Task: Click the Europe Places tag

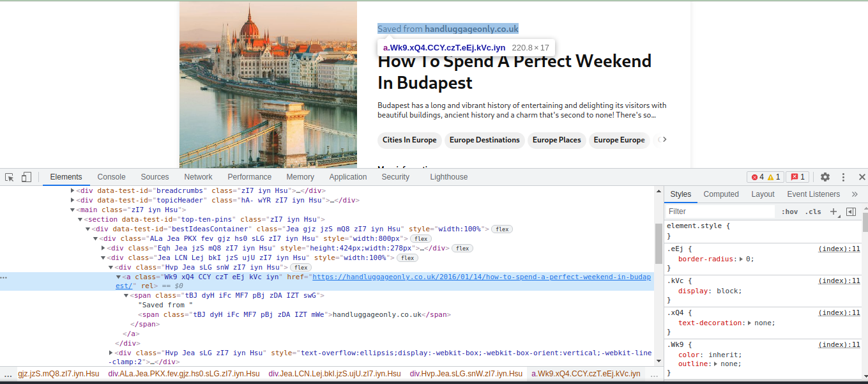Action: (556, 140)
